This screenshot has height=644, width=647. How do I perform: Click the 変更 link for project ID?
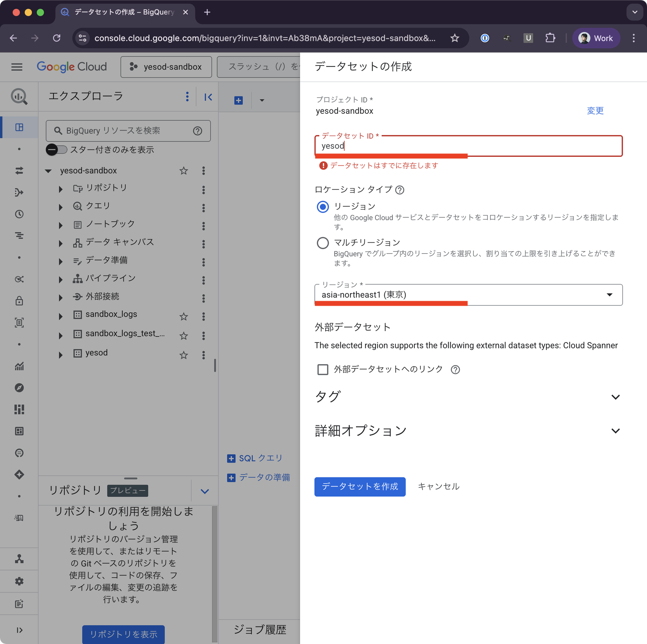click(x=595, y=111)
